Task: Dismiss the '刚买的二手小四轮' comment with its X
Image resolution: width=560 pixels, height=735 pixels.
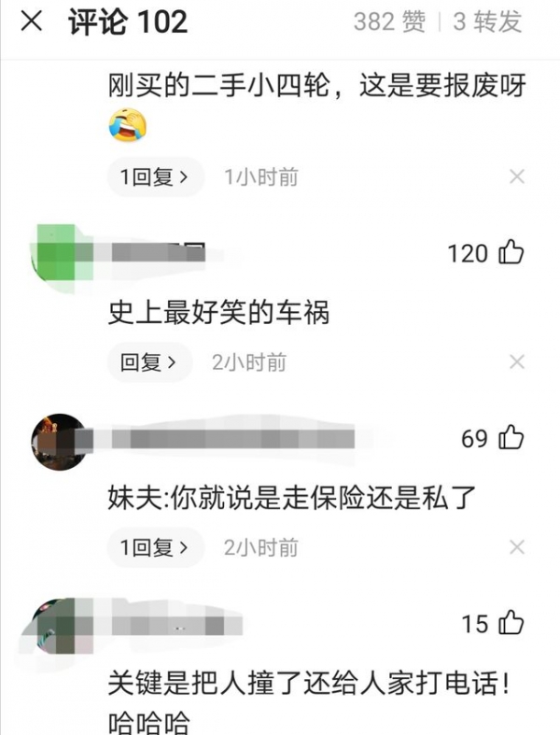Action: [516, 177]
